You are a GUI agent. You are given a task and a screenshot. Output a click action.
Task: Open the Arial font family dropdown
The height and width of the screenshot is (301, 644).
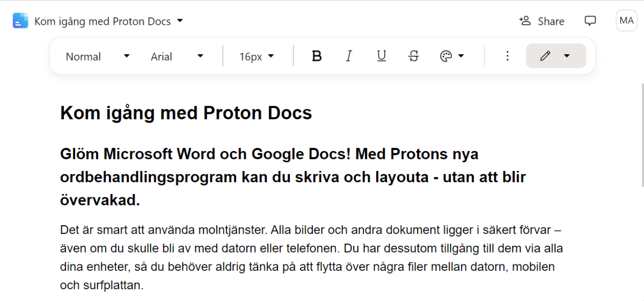[x=177, y=56]
